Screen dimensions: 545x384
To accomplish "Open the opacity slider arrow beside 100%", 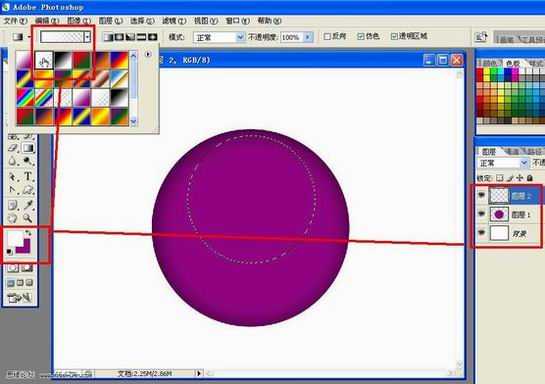I will coord(308,37).
